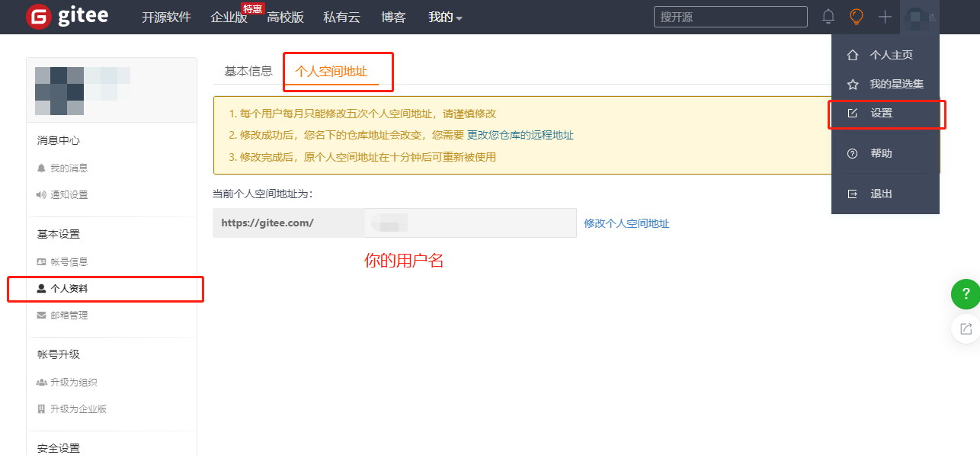Click the person icon beside 个人资料
This screenshot has height=455, width=980.
[x=41, y=289]
